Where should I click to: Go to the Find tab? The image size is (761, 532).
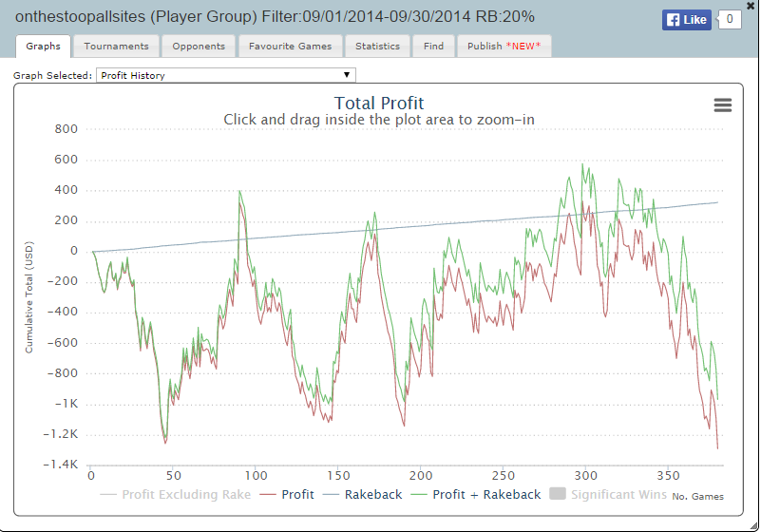433,47
